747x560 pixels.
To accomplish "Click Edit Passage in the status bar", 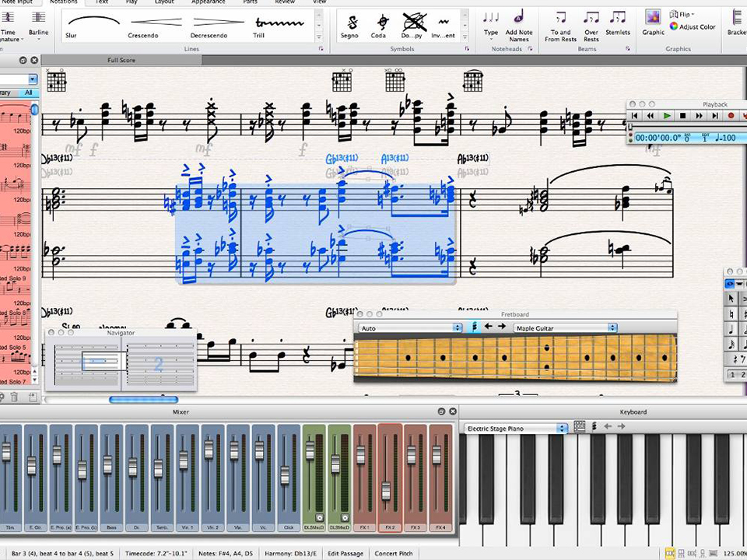I will coord(345,553).
